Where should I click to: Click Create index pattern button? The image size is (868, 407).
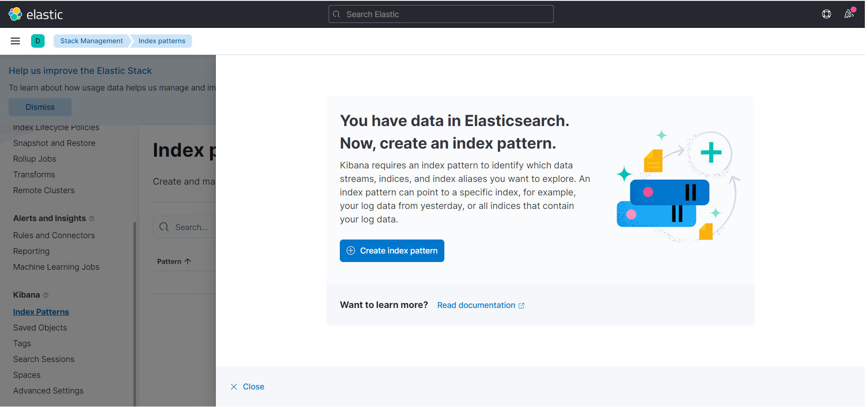tap(392, 251)
